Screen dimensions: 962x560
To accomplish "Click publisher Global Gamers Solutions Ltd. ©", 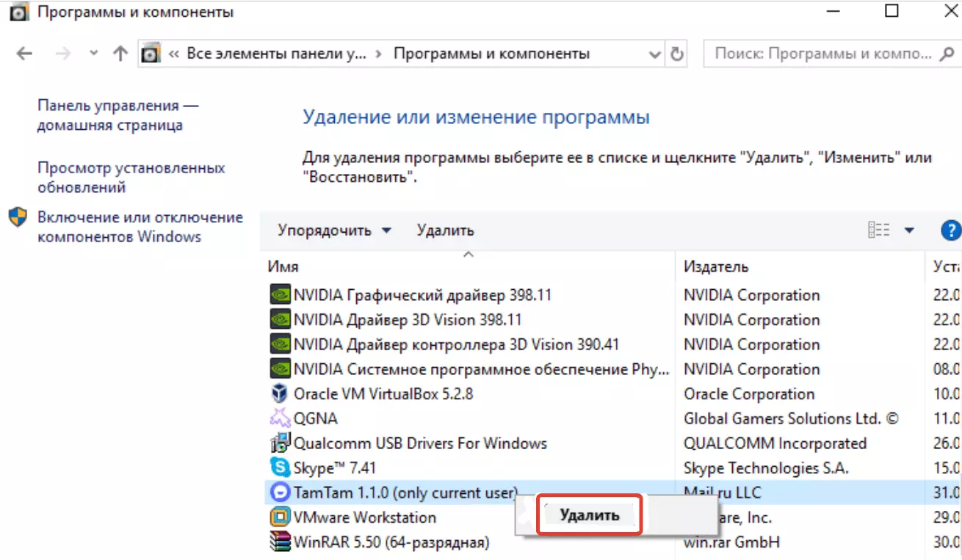I will point(791,418).
